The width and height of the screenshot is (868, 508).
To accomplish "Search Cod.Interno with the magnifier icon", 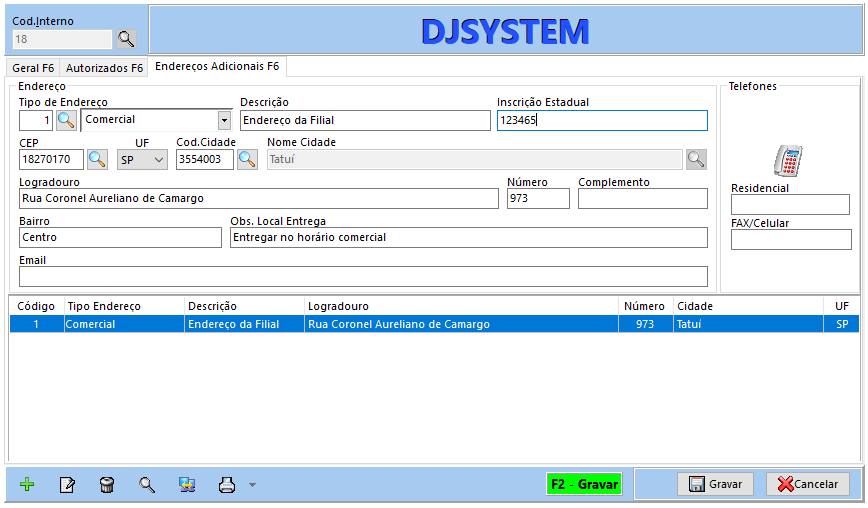I will click(126, 39).
